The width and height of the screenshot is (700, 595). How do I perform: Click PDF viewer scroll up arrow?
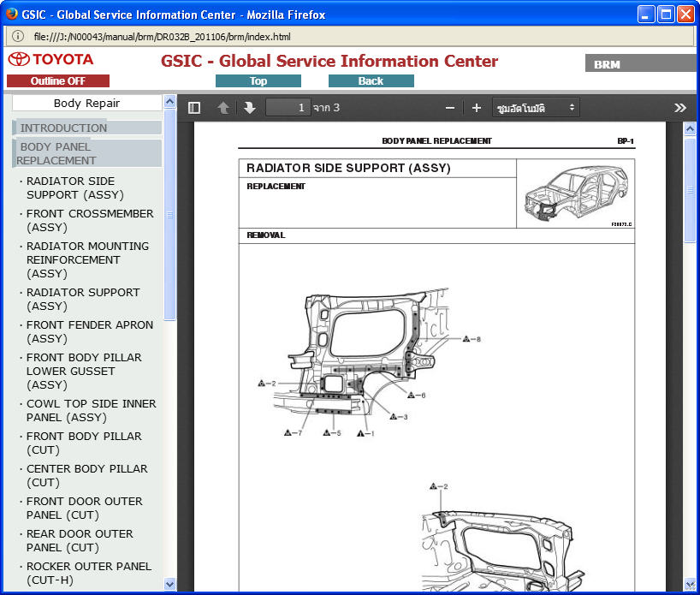pos(690,129)
